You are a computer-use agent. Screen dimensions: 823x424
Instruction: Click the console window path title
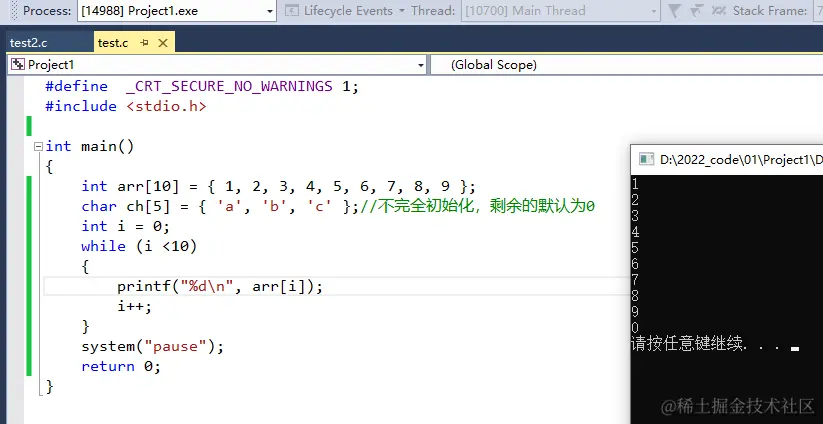(x=741, y=160)
